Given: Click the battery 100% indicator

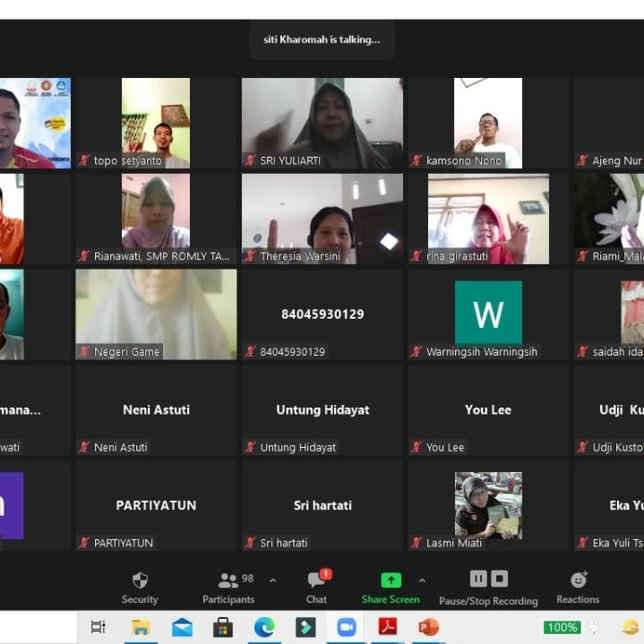Looking at the screenshot, I should (x=562, y=627).
